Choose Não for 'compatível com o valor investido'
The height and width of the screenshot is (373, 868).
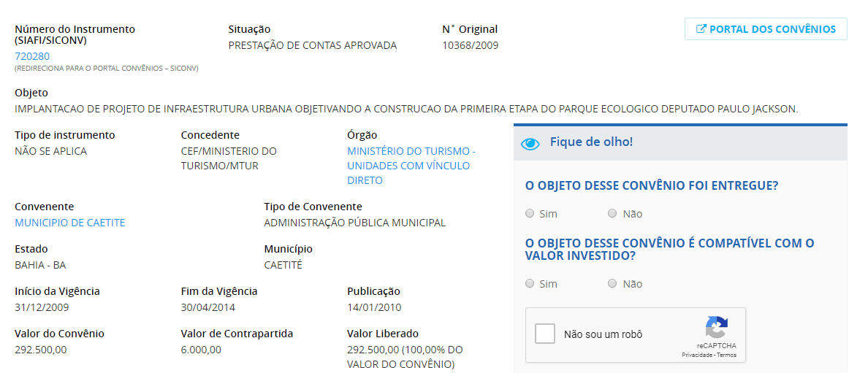pos(612,283)
